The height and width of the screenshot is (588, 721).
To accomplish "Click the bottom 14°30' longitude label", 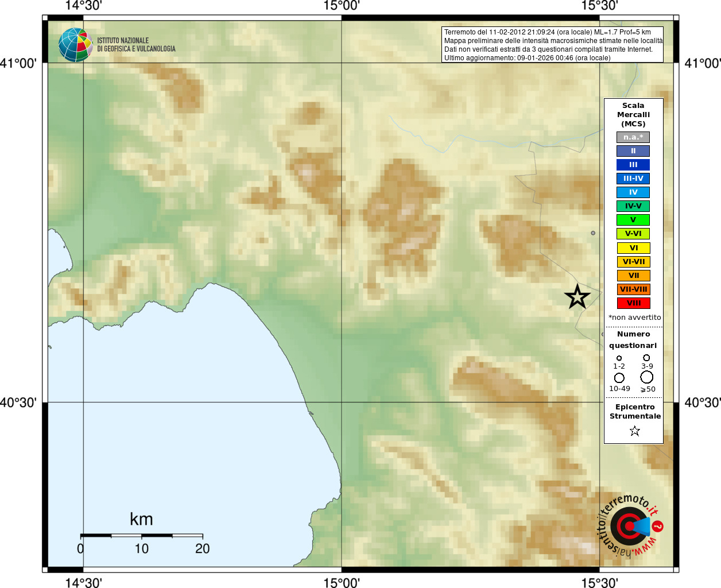I will coord(84,583).
